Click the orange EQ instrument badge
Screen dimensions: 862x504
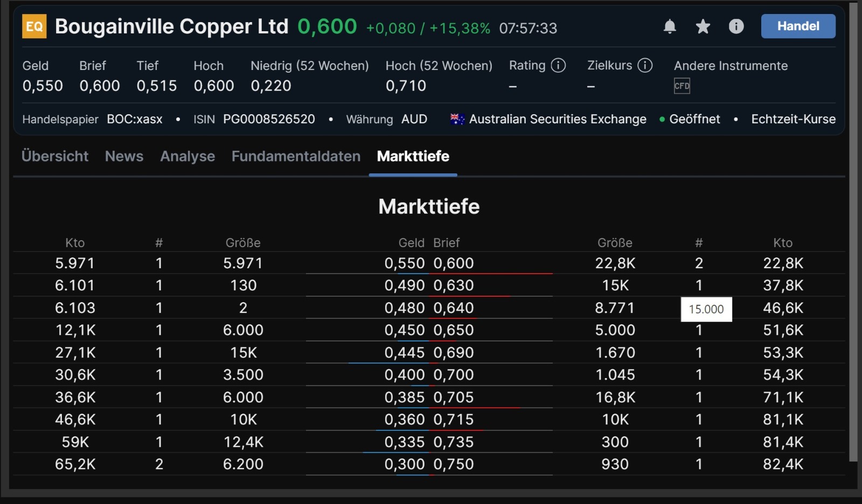point(36,25)
